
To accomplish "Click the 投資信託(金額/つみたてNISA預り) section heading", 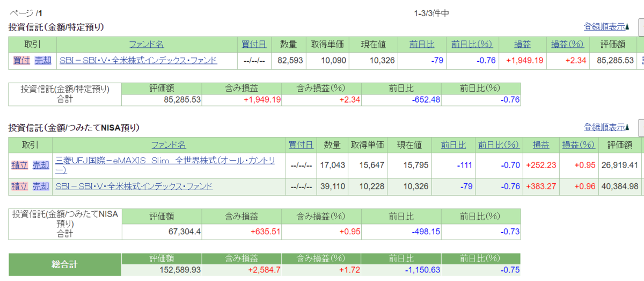I will click(x=74, y=128).
